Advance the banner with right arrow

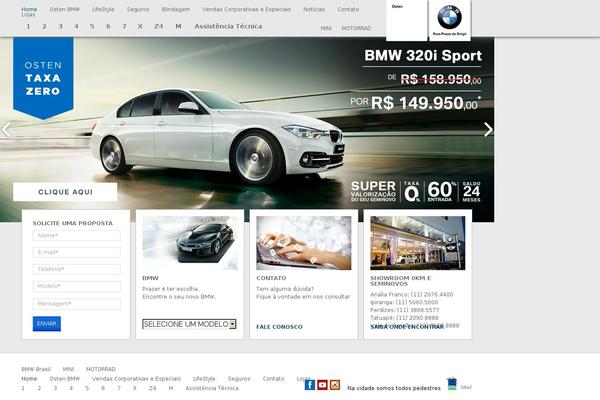pyautogui.click(x=488, y=130)
